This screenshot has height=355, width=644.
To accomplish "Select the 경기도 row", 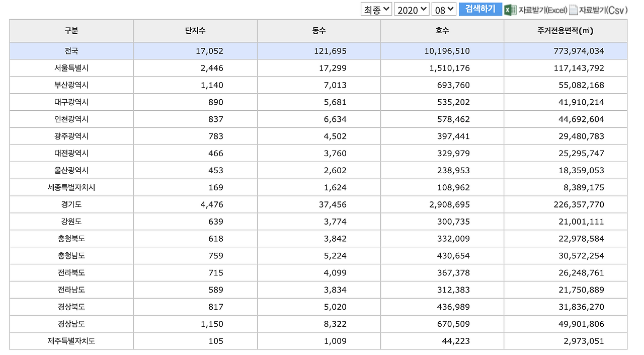I will pyautogui.click(x=70, y=204).
